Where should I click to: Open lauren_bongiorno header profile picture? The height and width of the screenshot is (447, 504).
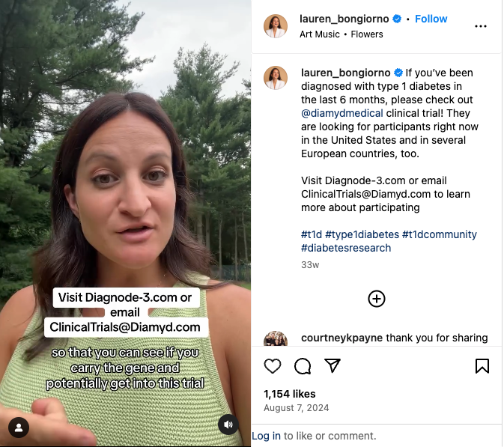pos(276,26)
